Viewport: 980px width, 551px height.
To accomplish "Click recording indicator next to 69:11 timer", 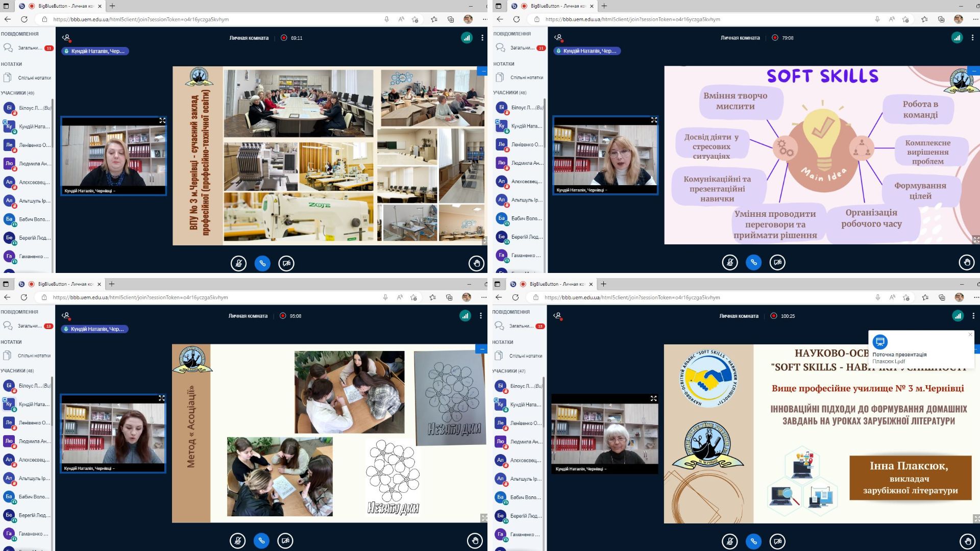I will pos(284,38).
